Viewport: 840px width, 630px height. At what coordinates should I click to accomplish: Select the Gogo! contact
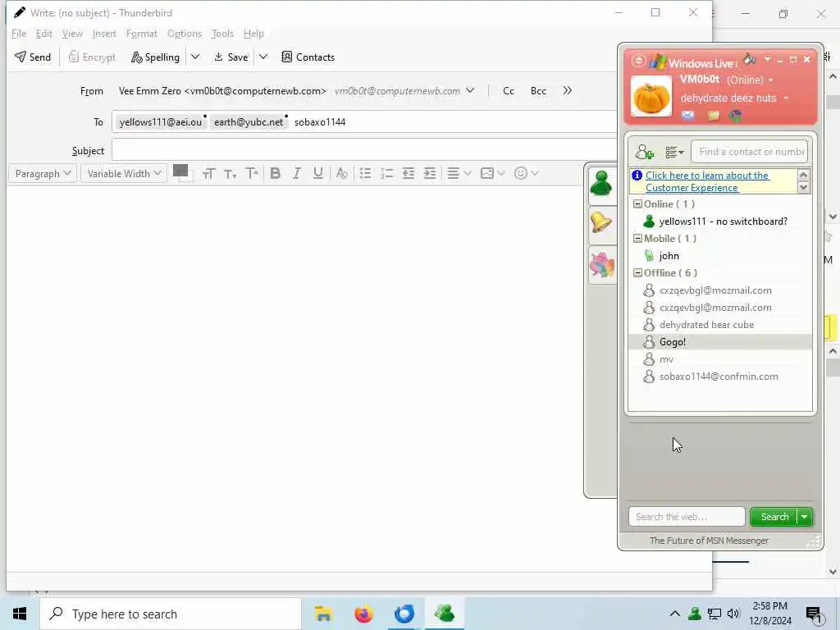(x=720, y=342)
